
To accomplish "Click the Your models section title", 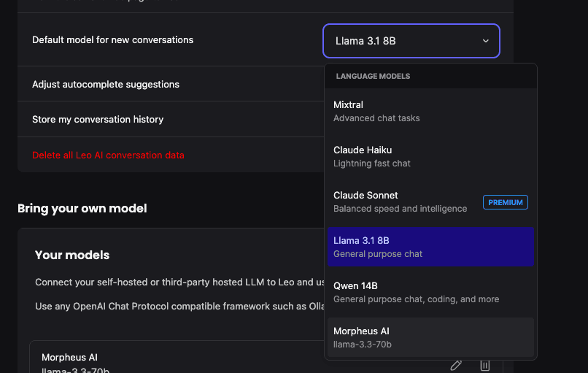I will click(72, 255).
